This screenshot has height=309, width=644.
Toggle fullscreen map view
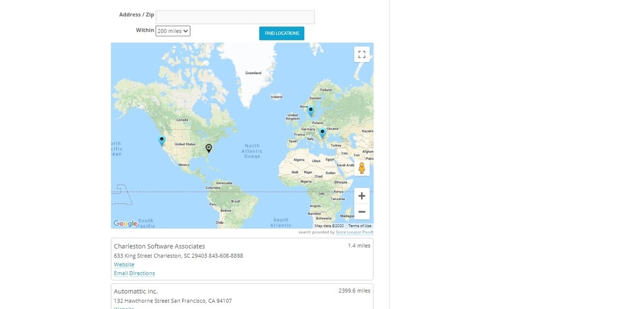(361, 54)
